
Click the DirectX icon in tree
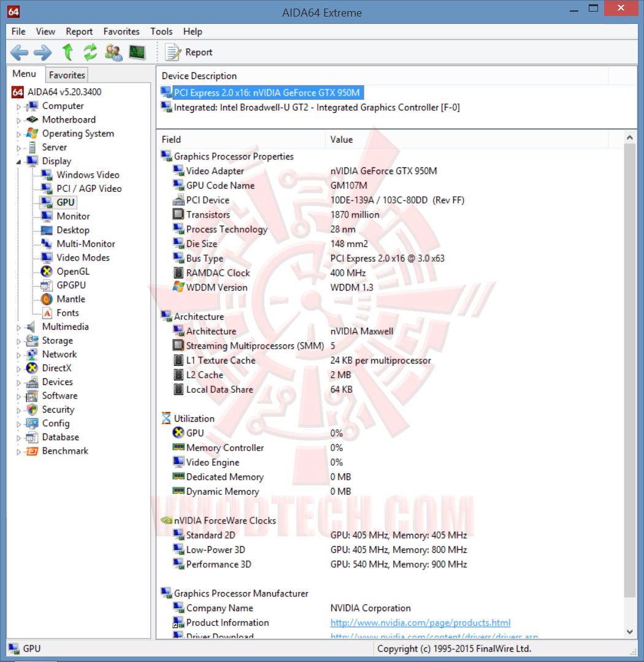(32, 368)
